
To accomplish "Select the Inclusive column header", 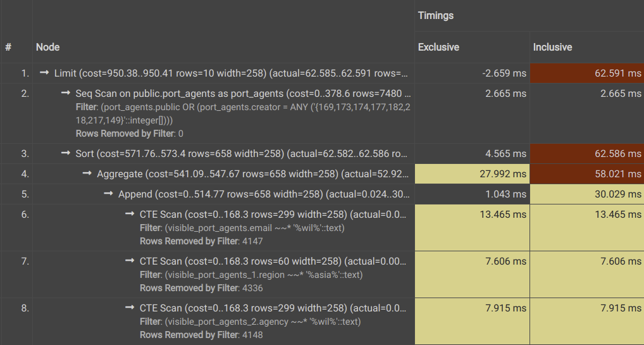I will coord(552,47).
